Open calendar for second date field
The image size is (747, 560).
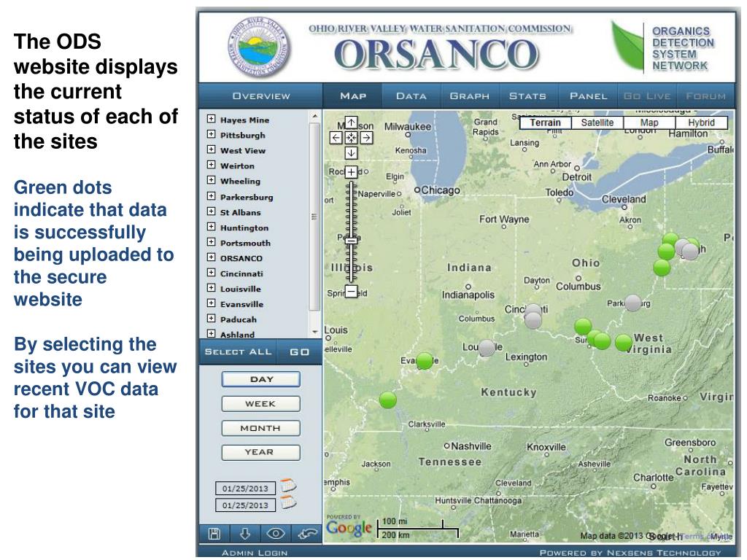[x=288, y=502]
